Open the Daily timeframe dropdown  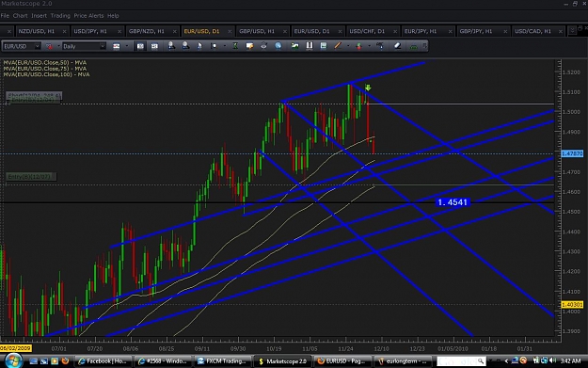coord(103,46)
